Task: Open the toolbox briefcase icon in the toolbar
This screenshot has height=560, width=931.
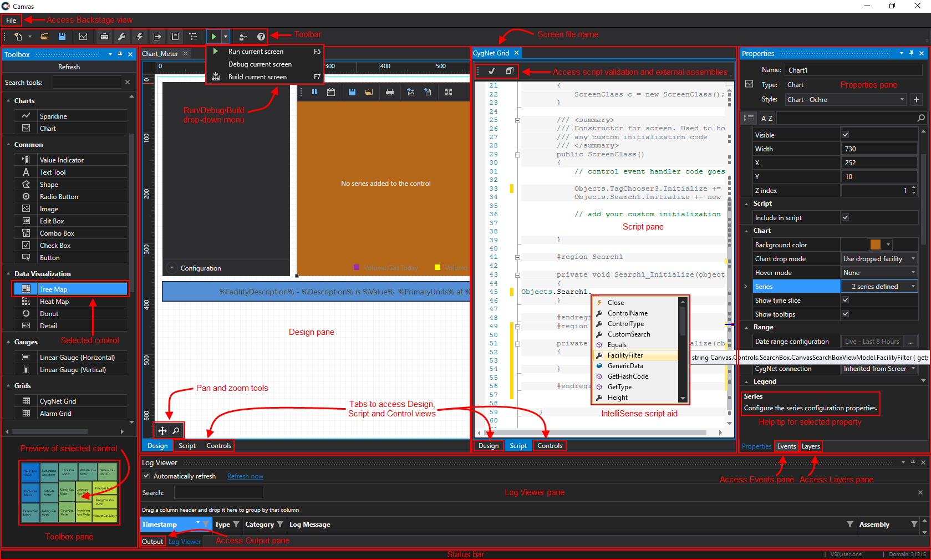Action: tap(104, 37)
